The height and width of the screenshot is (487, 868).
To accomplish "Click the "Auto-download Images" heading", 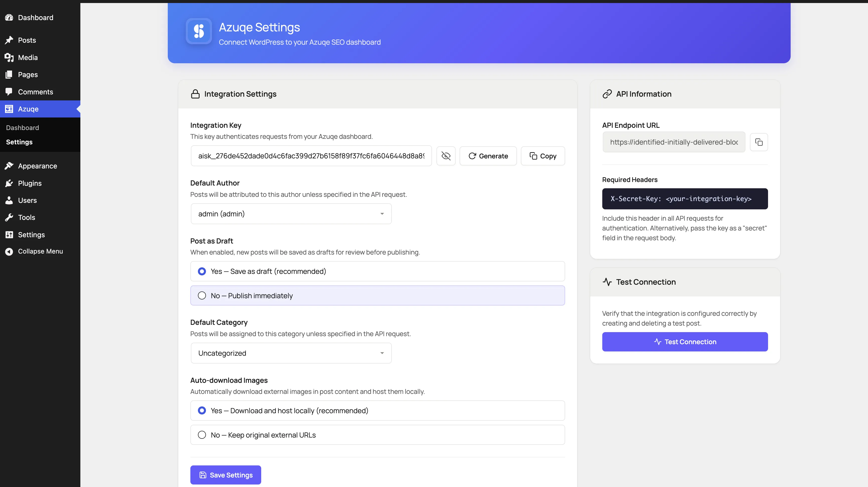I will [x=229, y=380].
